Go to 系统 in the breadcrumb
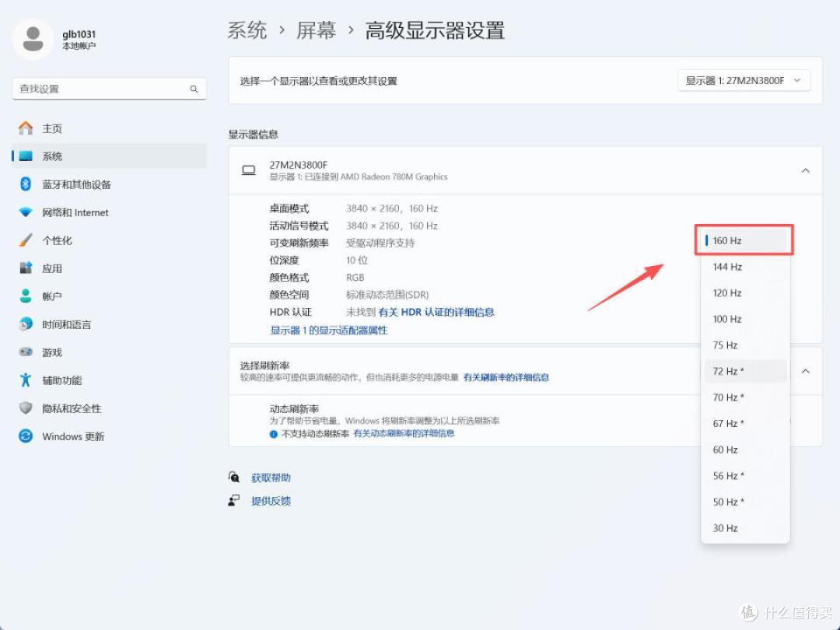The width and height of the screenshot is (840, 630). 247,30
